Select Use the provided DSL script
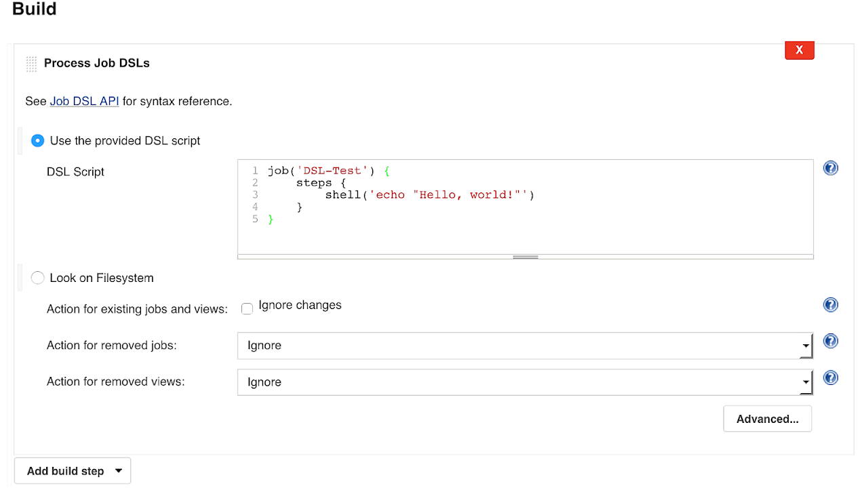 click(38, 141)
